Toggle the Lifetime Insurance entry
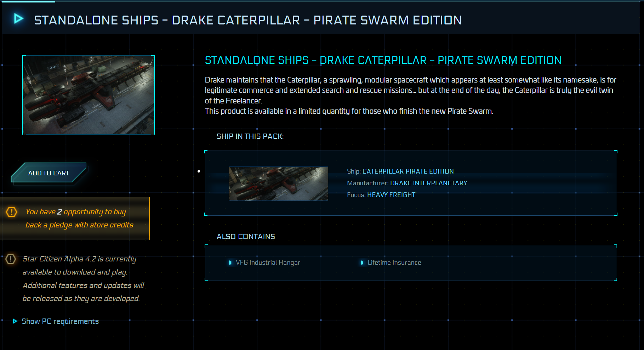 (x=394, y=262)
